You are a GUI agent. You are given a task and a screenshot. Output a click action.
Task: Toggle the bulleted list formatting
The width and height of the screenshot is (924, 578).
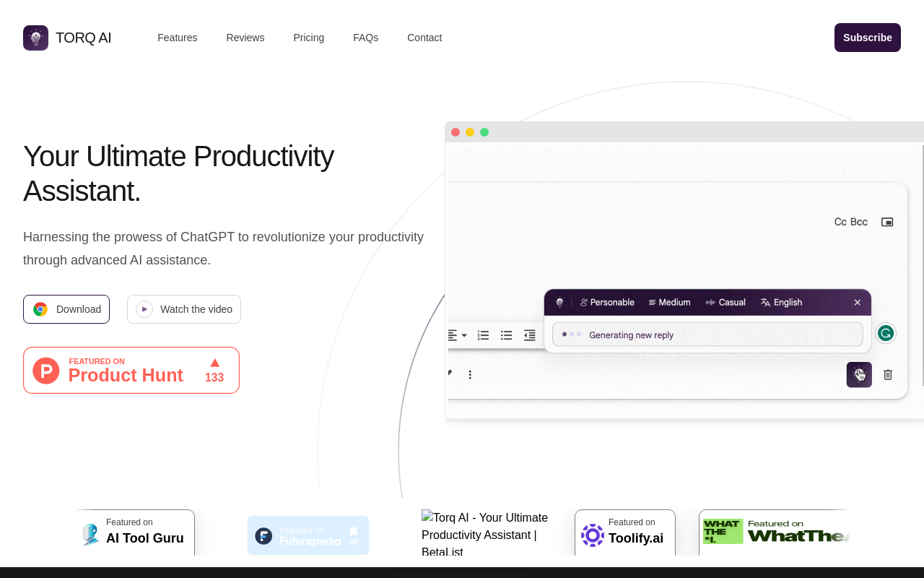point(506,335)
